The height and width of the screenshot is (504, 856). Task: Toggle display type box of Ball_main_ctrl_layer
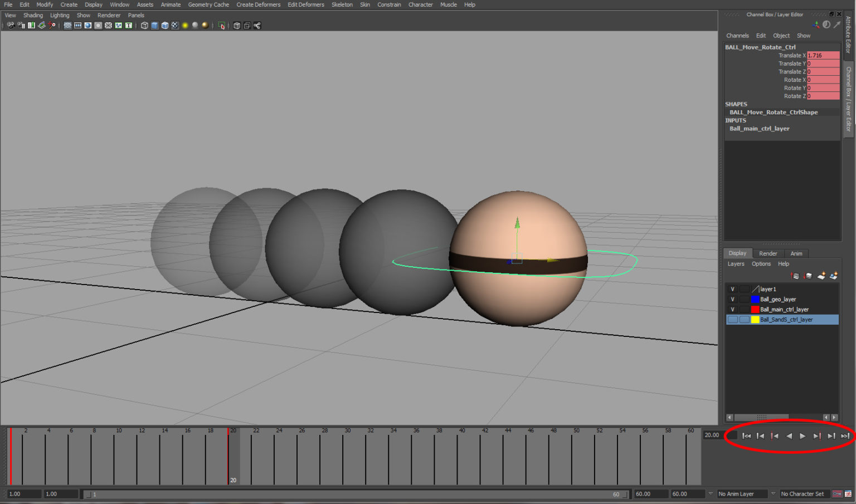(x=745, y=310)
